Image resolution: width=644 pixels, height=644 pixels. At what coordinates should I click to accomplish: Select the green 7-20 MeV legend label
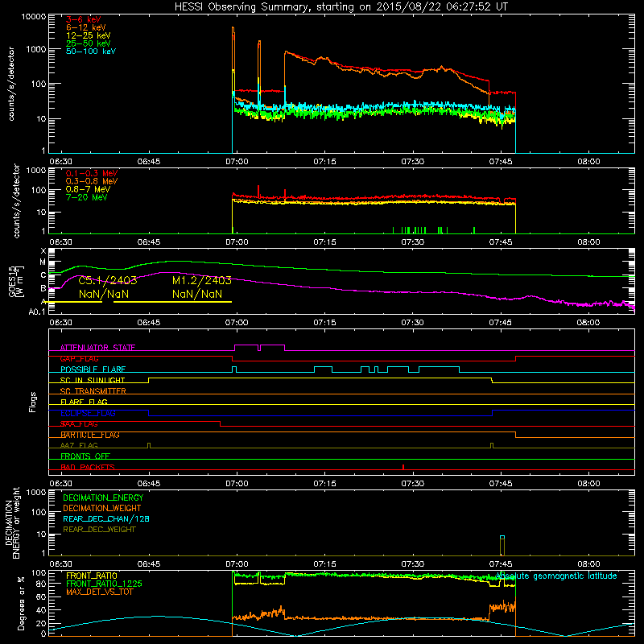coord(86,197)
